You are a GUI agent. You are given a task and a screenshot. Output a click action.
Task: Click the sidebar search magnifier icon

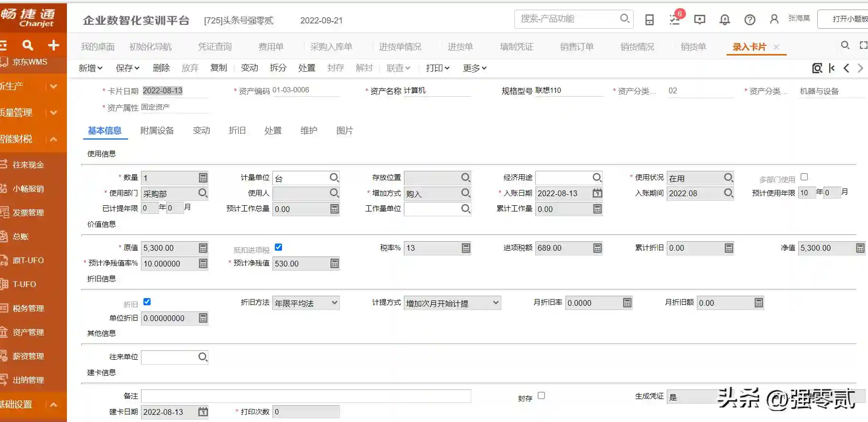pyautogui.click(x=28, y=45)
